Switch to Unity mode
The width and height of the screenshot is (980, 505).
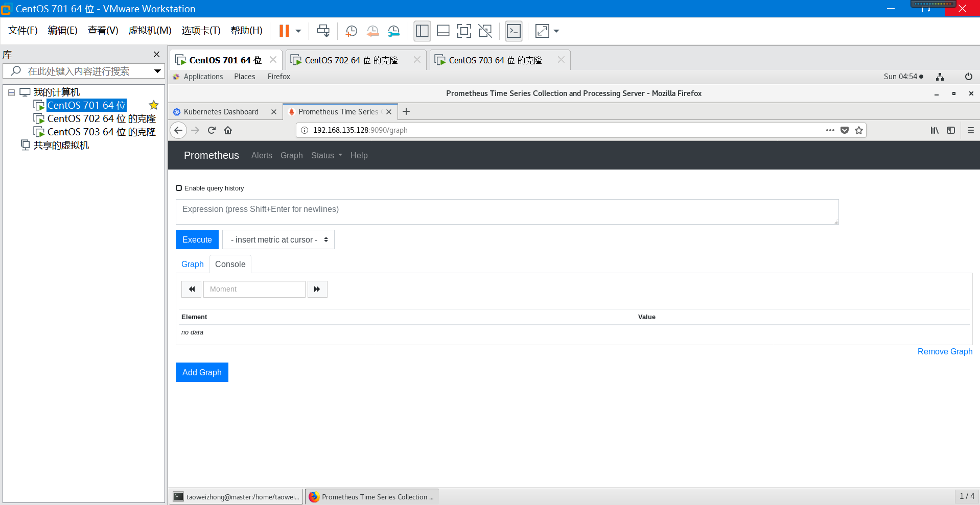point(485,31)
